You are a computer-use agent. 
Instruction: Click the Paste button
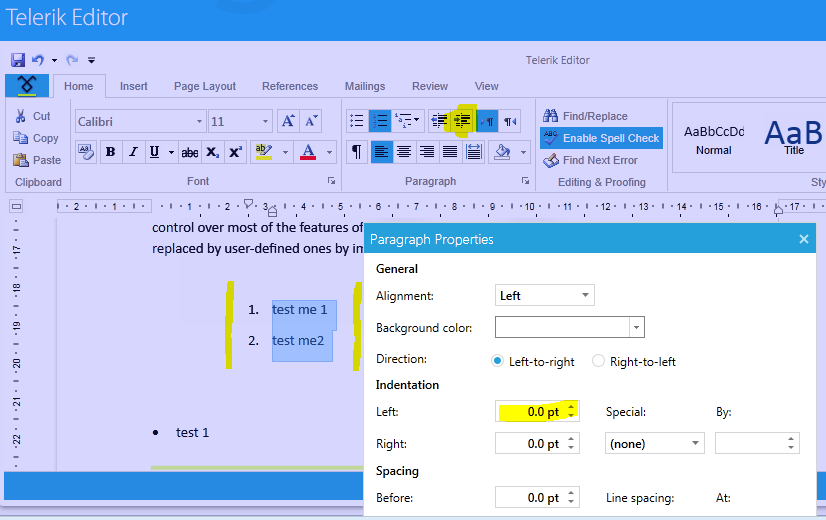click(x=37, y=160)
